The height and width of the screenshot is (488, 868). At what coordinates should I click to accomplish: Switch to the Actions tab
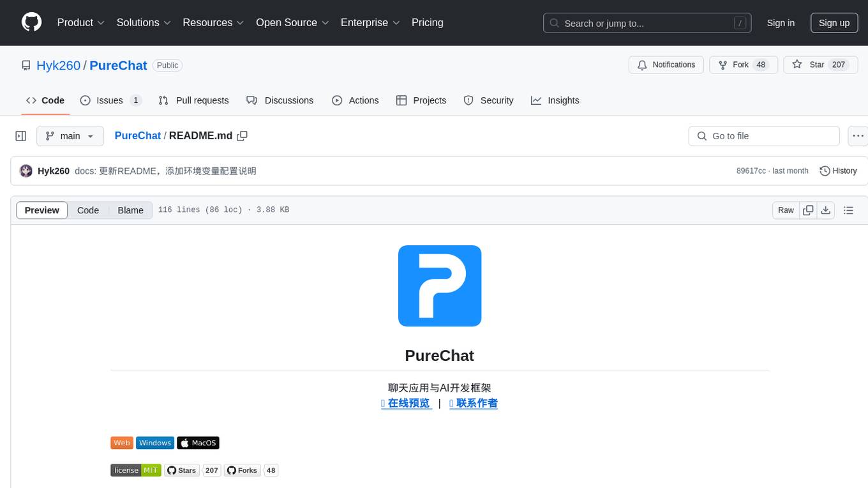355,100
